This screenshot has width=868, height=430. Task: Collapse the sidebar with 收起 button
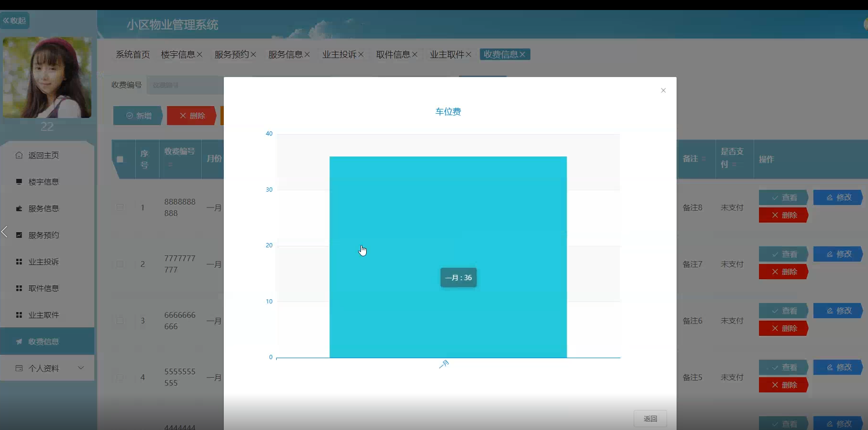15,20
